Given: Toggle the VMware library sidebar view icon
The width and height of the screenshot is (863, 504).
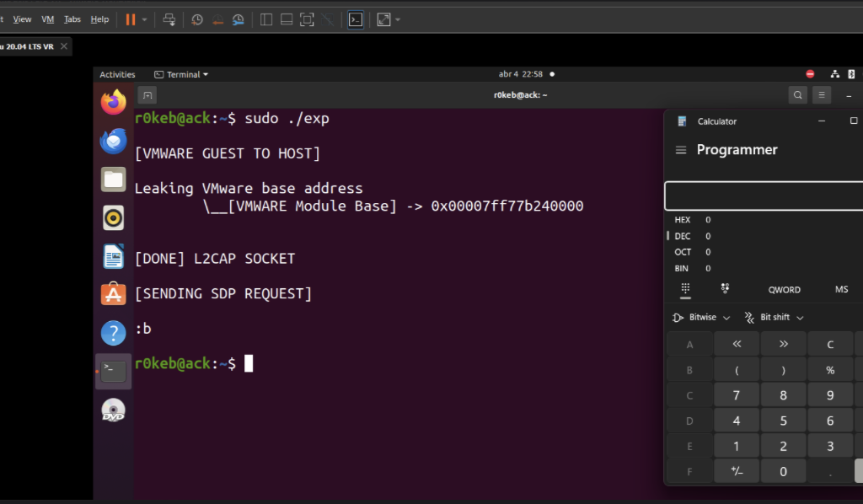Looking at the screenshot, I should click(x=266, y=20).
